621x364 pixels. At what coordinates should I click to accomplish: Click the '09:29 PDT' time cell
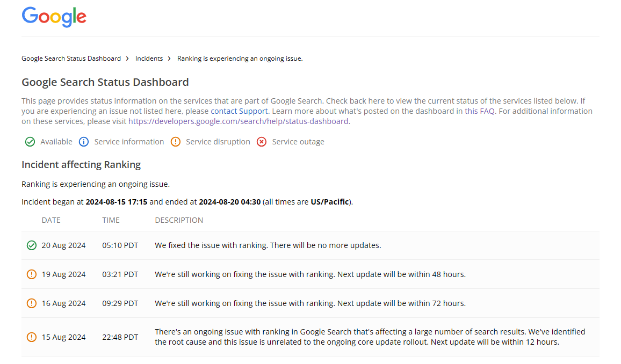[120, 303]
